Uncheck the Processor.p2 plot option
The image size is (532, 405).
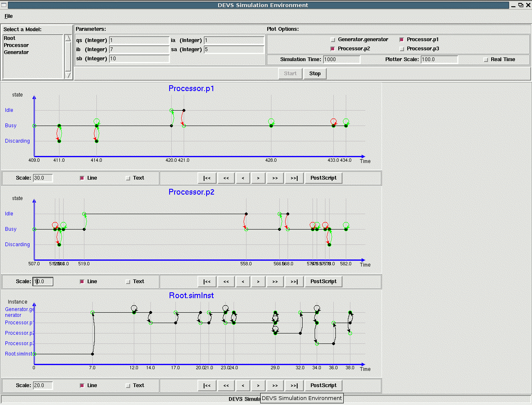(x=332, y=49)
